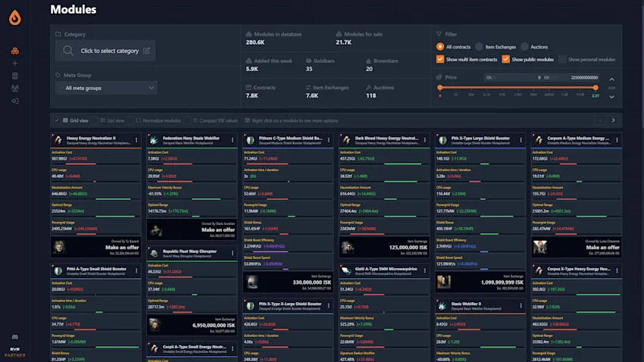Go to previous page of modules
This screenshot has width=644, height=362.
point(600,120)
